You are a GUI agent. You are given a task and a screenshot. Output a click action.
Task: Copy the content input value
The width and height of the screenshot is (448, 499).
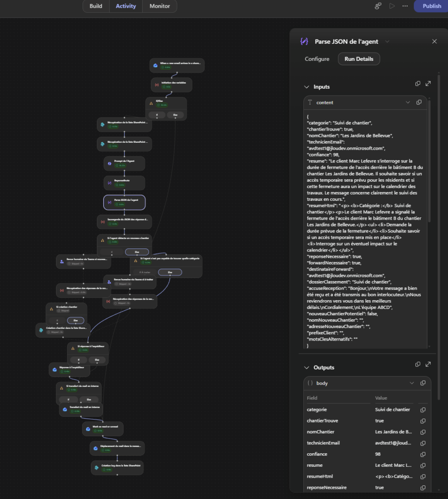(x=419, y=102)
